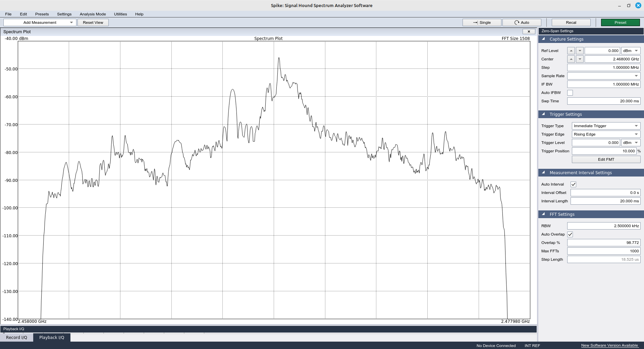The width and height of the screenshot is (644, 349).
Task: Click the FFT Size 1508 label
Action: pos(516,38)
